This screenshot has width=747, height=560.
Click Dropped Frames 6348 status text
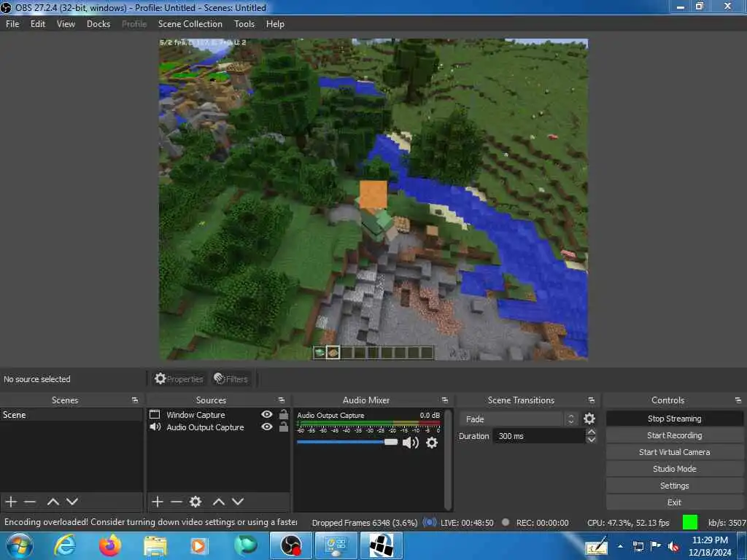[x=365, y=522]
